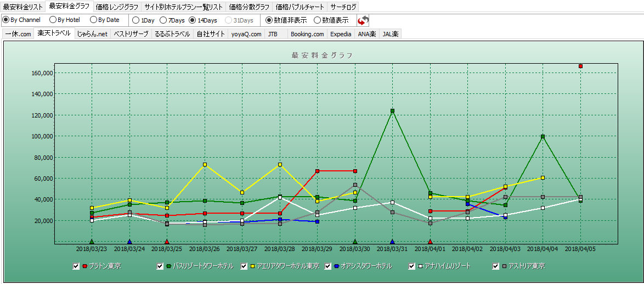Image resolution: width=644 pixels, height=284 pixels.
Task: Select the By Hotel radio button
Action: pos(53,20)
